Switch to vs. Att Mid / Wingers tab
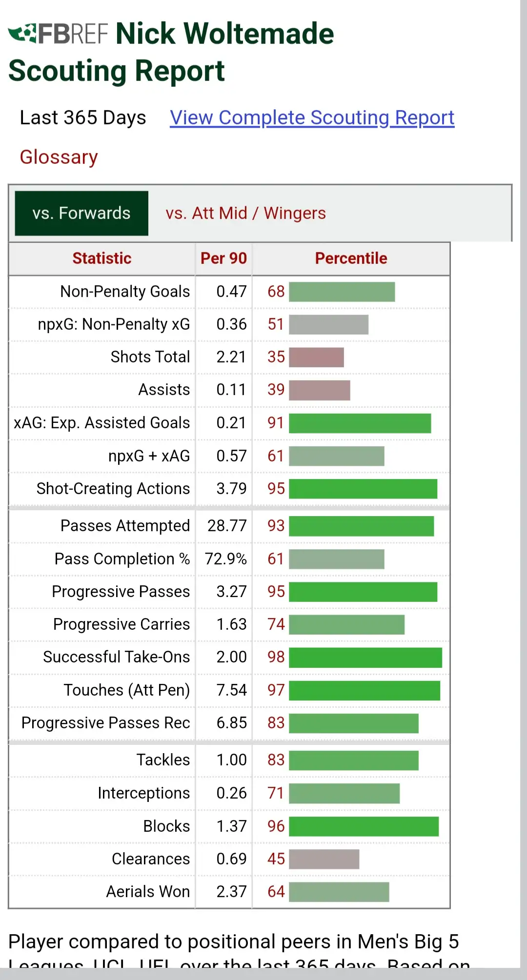 pos(245,213)
